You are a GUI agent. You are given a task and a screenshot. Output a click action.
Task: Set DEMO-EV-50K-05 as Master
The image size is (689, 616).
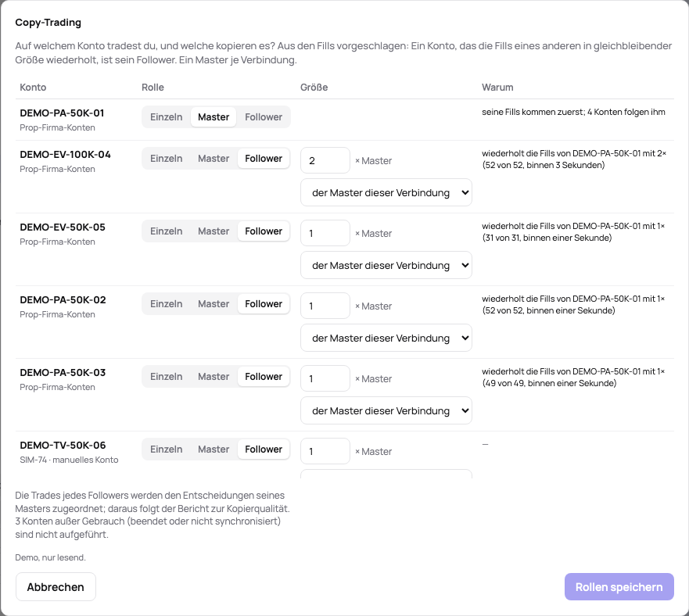(214, 231)
